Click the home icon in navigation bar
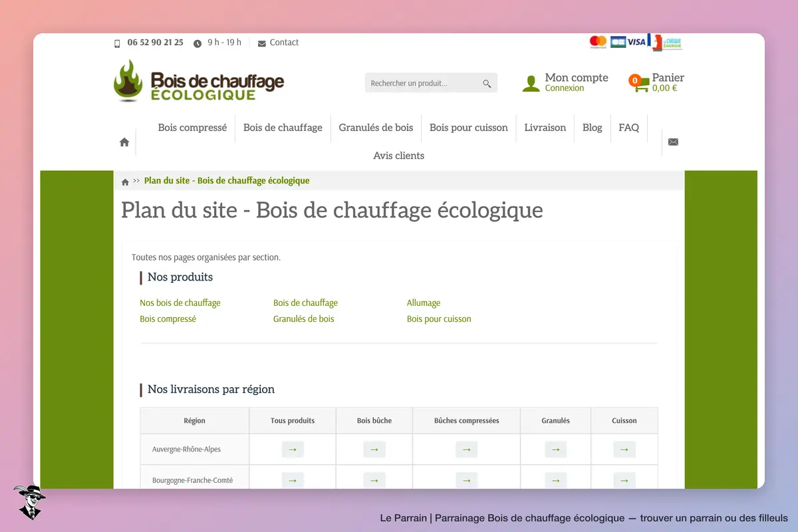 click(124, 142)
